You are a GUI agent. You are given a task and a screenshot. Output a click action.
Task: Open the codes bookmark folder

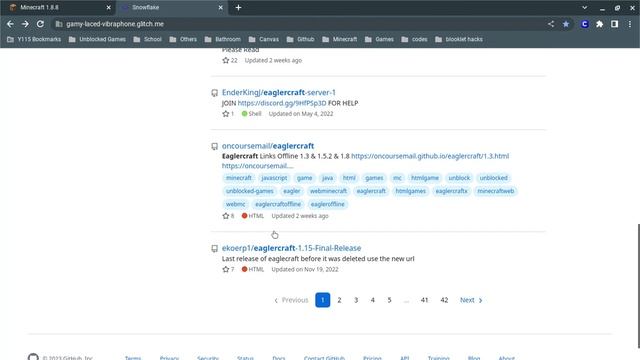(415, 39)
